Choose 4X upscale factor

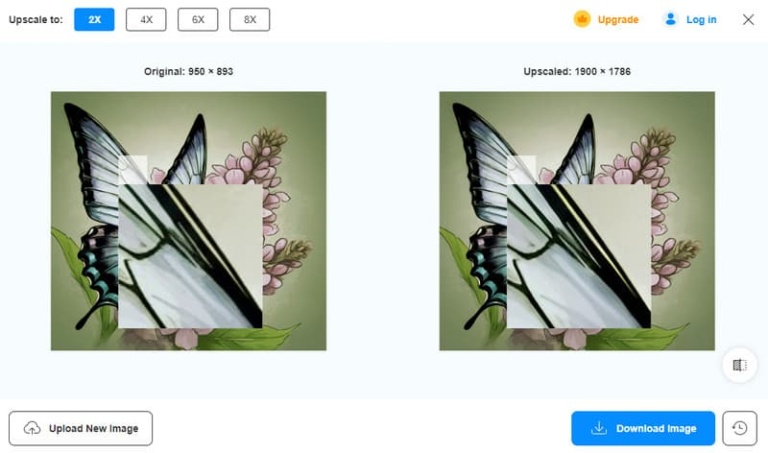point(146,20)
